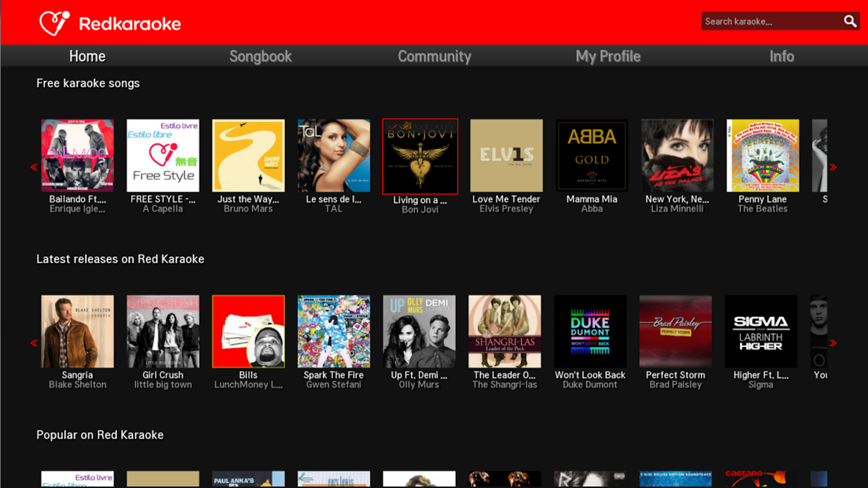Viewport: 868px width, 488px height.
Task: Click the Penny Lane song title
Action: coord(763,199)
